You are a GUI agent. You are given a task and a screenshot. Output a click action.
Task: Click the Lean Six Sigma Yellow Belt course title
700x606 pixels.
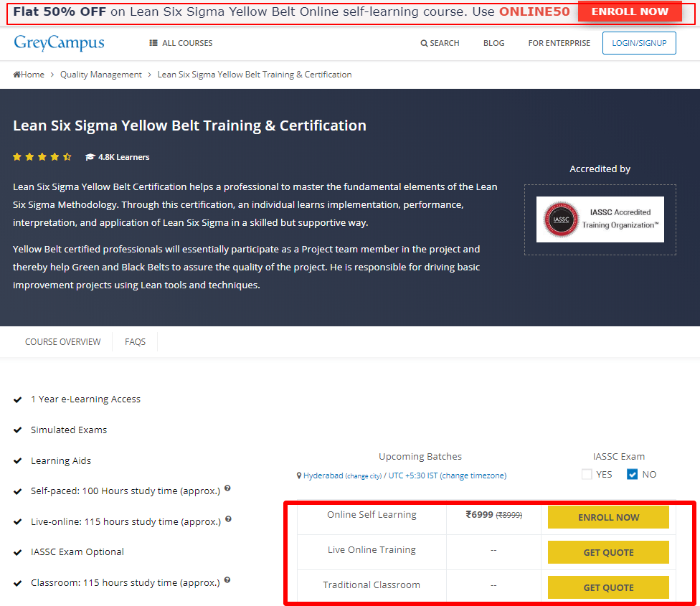tap(190, 126)
